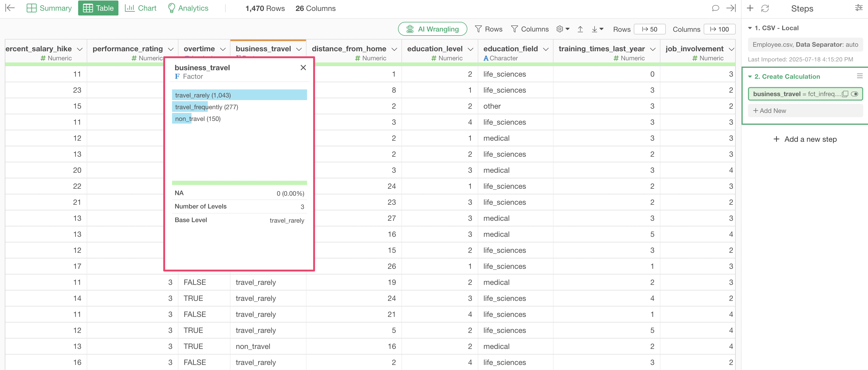Open the comment bubble icon
Viewport: 868px width, 370px height.
click(x=715, y=8)
